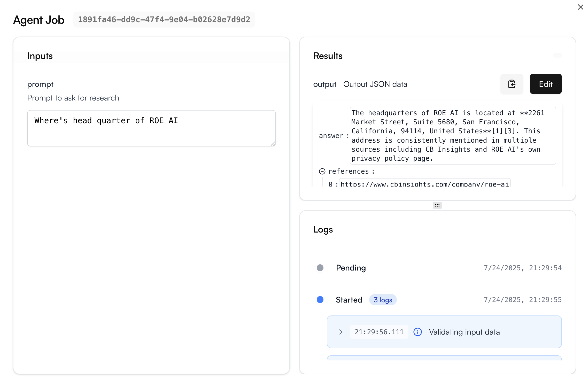
Task: Click the 'Output JSON data' description
Action: click(375, 84)
